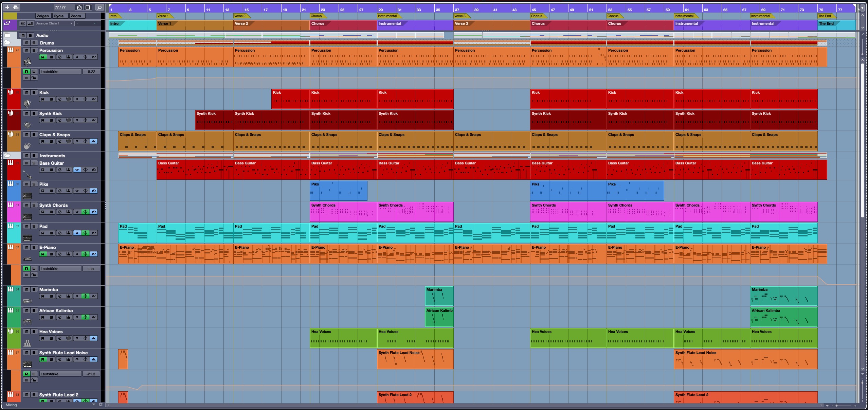Click the Add Track plus button
The height and width of the screenshot is (410, 868).
click(x=7, y=7)
